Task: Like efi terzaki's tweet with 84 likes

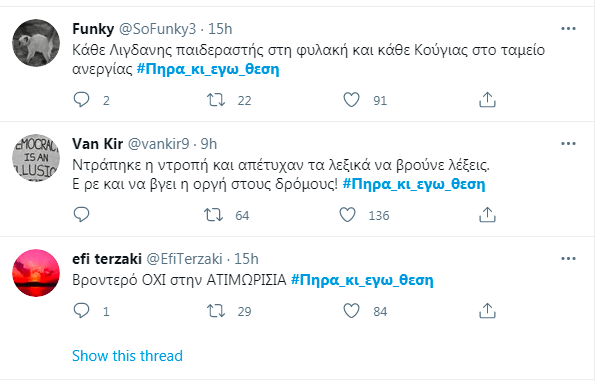Action: [x=351, y=311]
